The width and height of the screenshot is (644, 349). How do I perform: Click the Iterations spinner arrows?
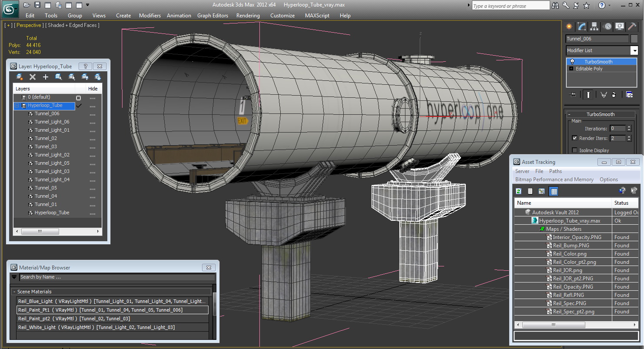pos(629,129)
